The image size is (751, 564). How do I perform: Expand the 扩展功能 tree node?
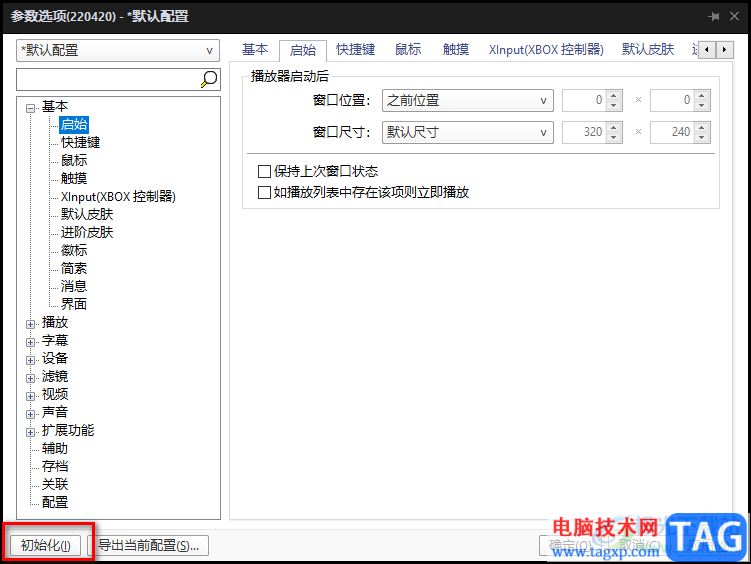[31, 432]
